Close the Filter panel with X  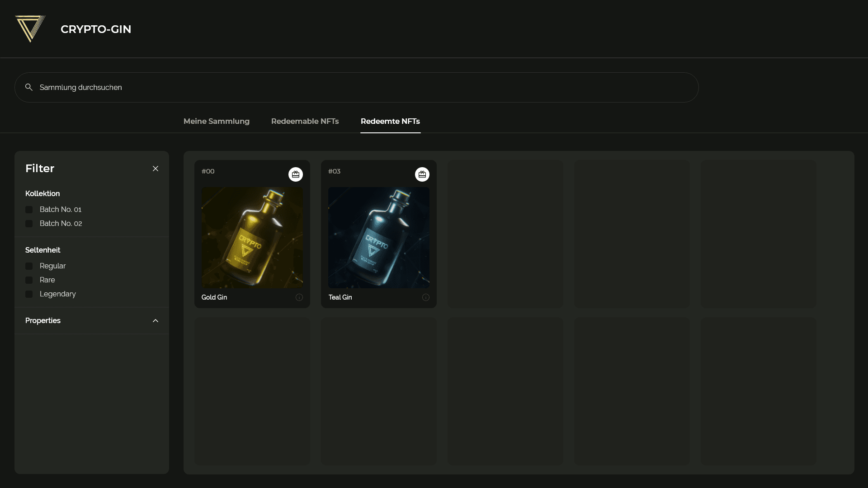pos(156,169)
